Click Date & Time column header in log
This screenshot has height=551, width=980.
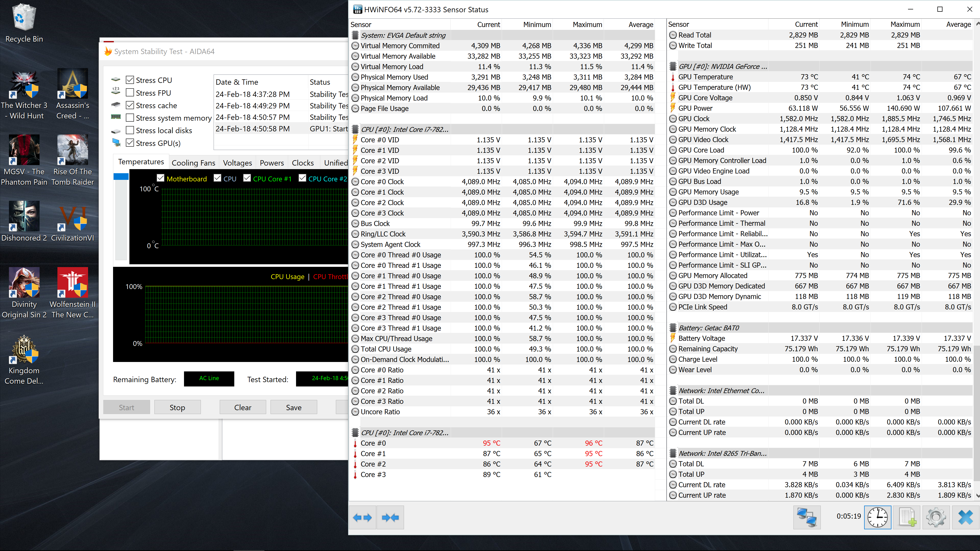pyautogui.click(x=261, y=82)
